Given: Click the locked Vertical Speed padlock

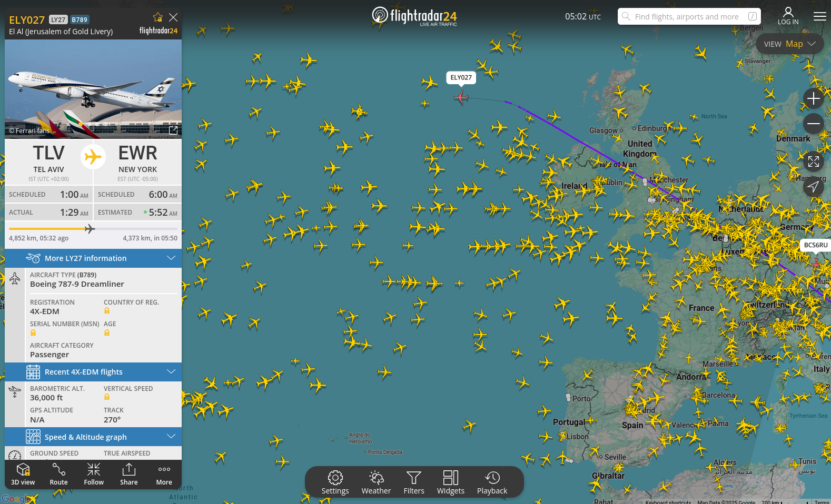Looking at the screenshot, I should [x=107, y=397].
